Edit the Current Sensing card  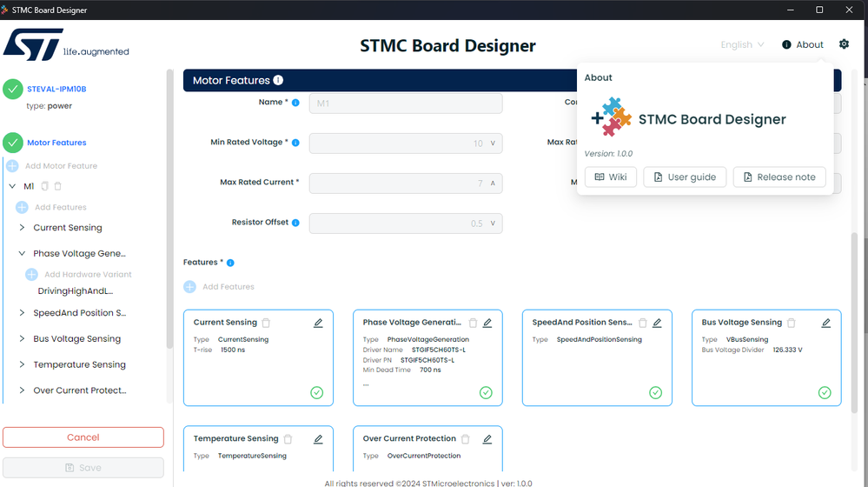point(318,323)
